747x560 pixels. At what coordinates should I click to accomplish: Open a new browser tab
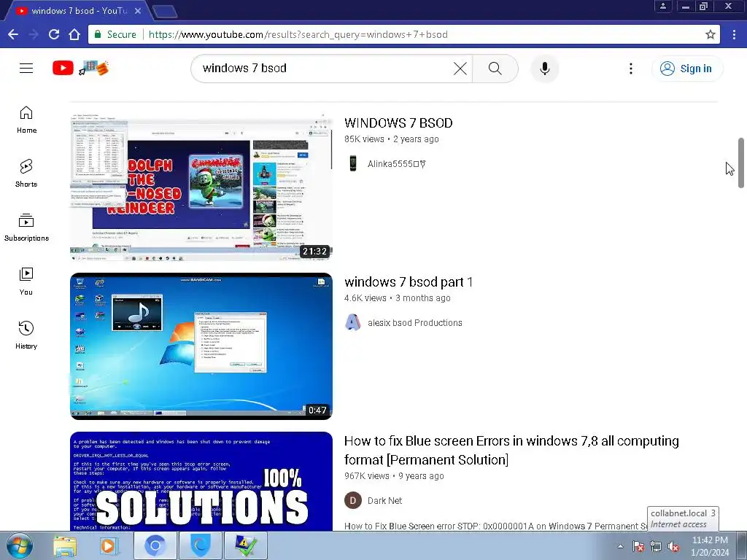(x=166, y=11)
